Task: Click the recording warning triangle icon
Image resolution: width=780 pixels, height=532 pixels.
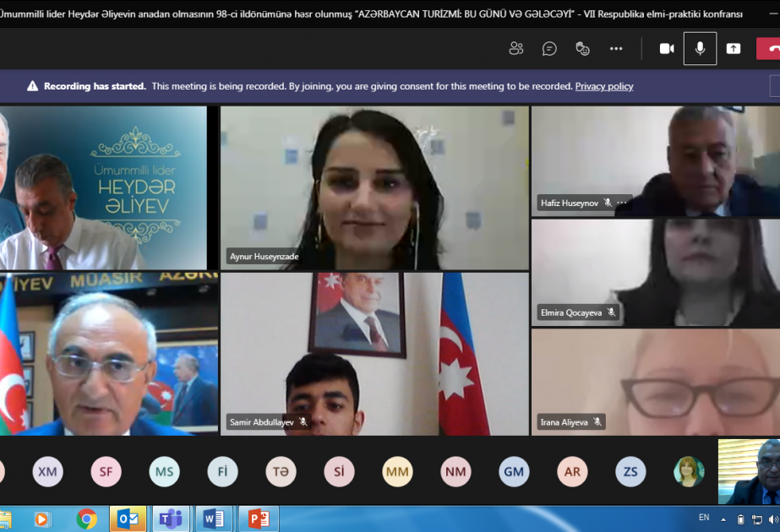Action: [x=32, y=86]
